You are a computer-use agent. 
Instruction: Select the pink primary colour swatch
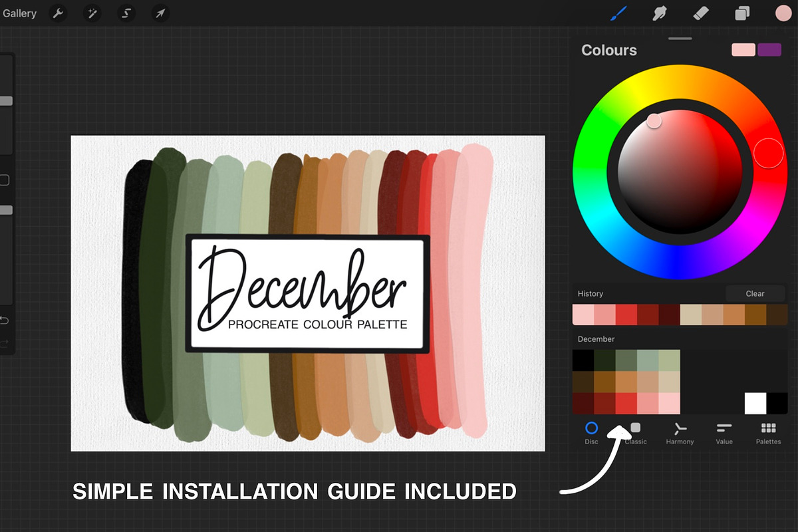tap(743, 50)
